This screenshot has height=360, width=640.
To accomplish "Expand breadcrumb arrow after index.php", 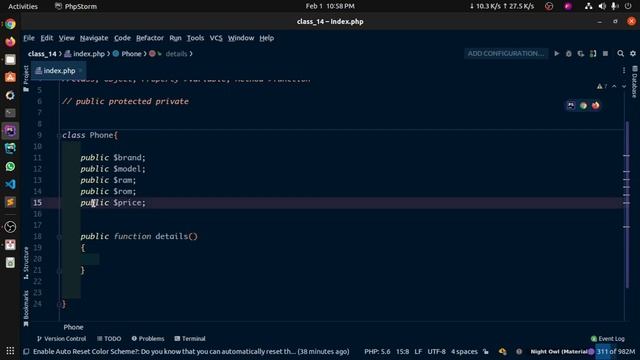I will click(x=109, y=53).
